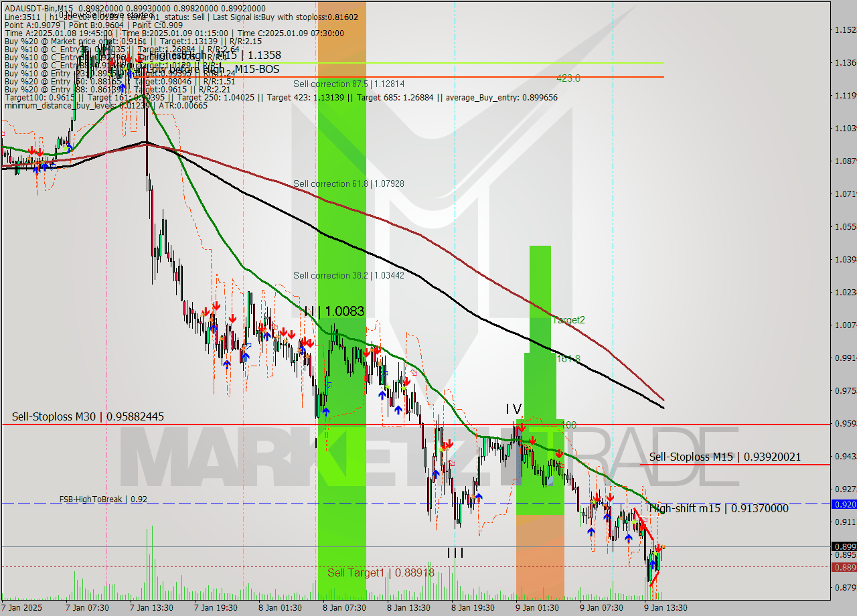Click the 'minimum_distance_buy_levels' ATR info line
This screenshot has width=857, height=616.
point(106,105)
